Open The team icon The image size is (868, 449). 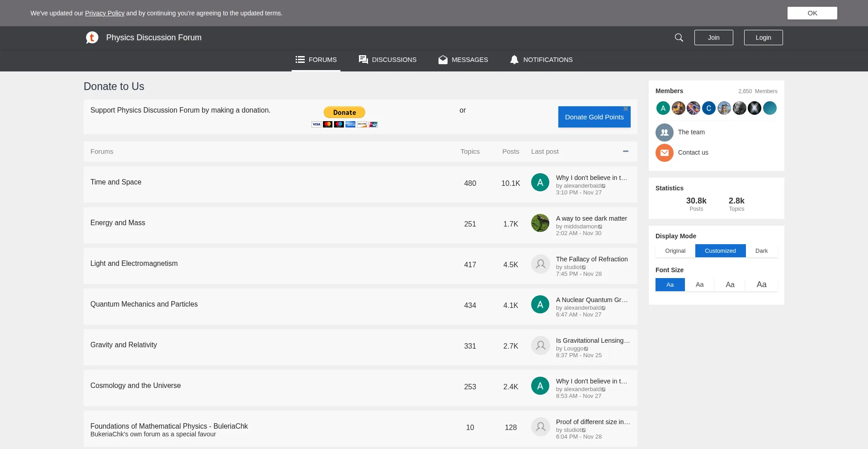pos(664,132)
